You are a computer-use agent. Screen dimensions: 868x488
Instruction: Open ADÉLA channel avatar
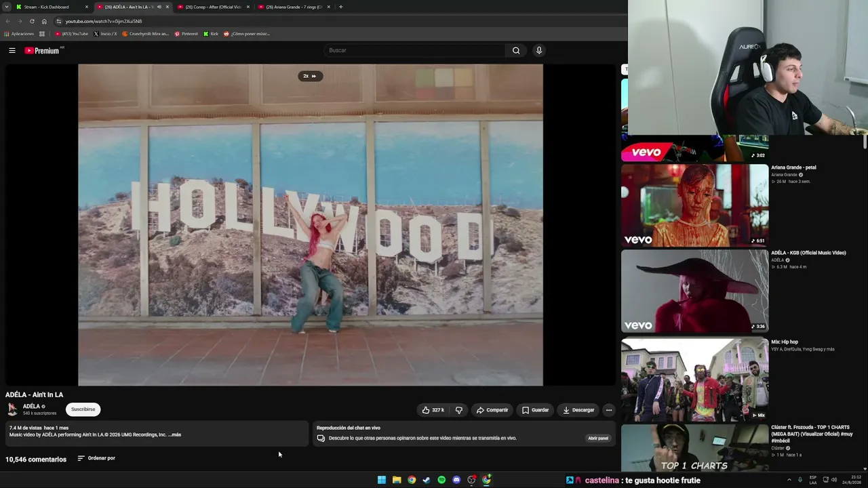coord(12,409)
